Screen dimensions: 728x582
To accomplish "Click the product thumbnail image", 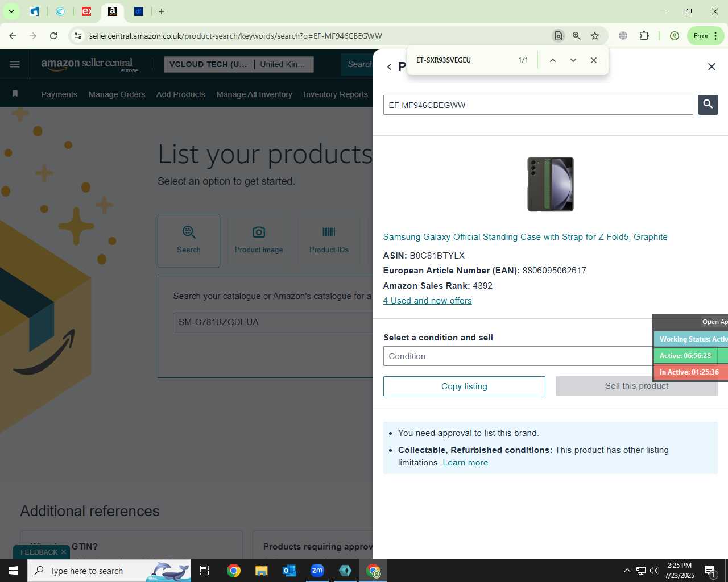I will pos(550,184).
